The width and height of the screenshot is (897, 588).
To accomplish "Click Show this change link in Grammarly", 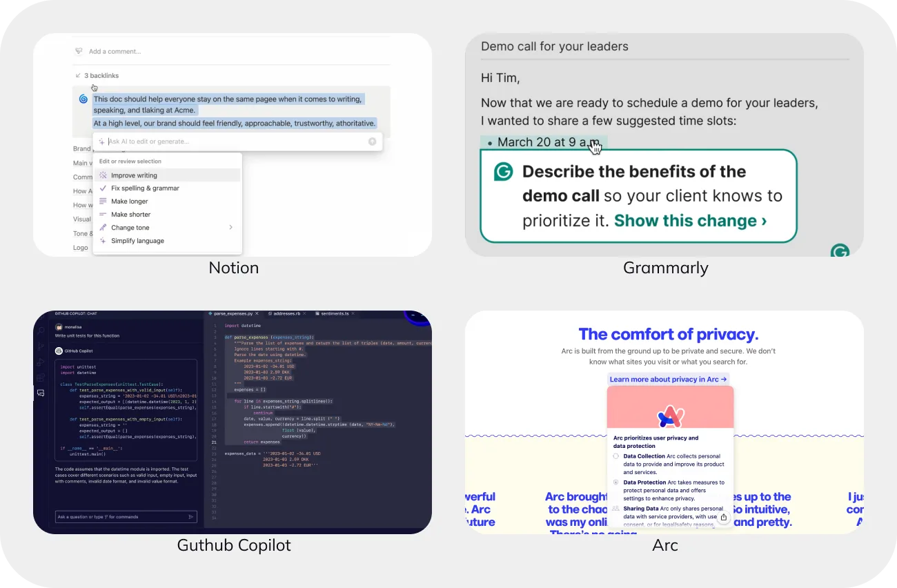I will click(x=691, y=221).
